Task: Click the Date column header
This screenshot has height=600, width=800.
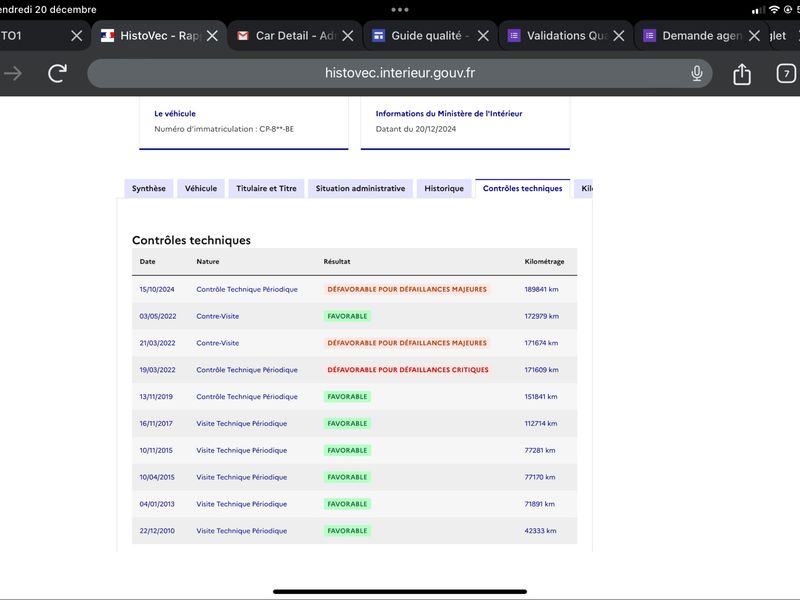Action: coord(147,261)
